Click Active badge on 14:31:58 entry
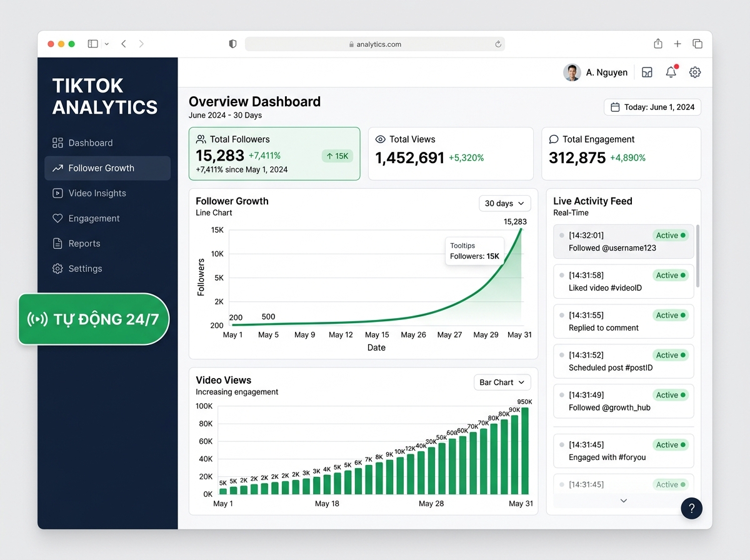The image size is (750, 560). coord(671,275)
